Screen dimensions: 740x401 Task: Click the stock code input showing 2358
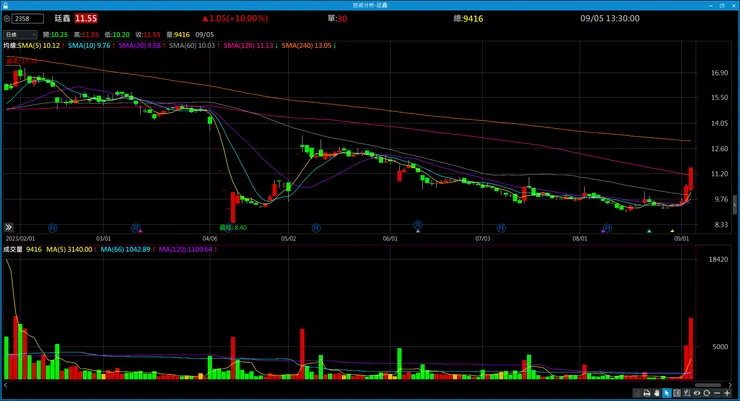click(x=28, y=18)
